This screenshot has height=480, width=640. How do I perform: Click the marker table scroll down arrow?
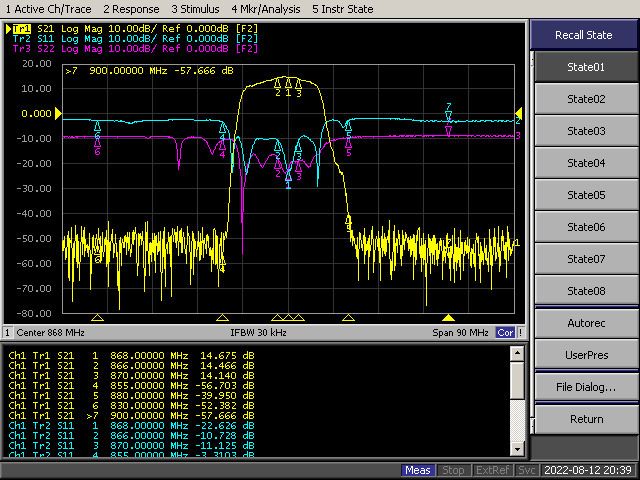coord(517,449)
